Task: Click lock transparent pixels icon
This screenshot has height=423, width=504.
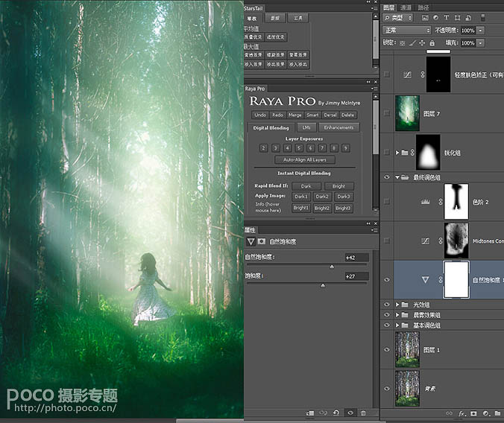Action: (x=402, y=43)
